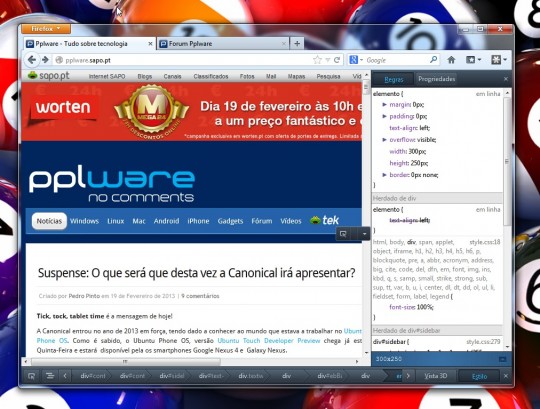540x409 pixels.
Task: Click the search magnifier icon
Action: pyautogui.click(x=434, y=60)
